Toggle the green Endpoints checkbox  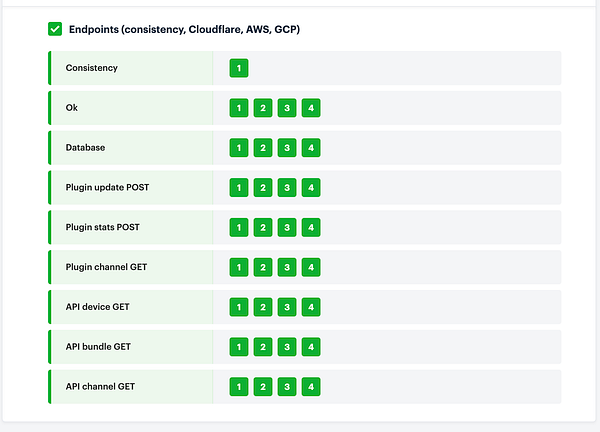(55, 29)
